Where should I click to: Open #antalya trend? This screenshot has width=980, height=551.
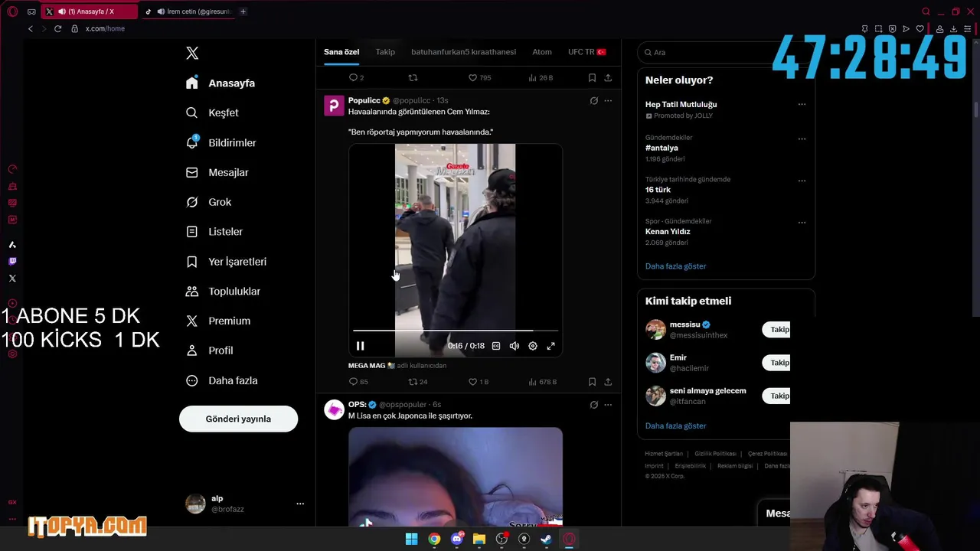click(x=661, y=148)
